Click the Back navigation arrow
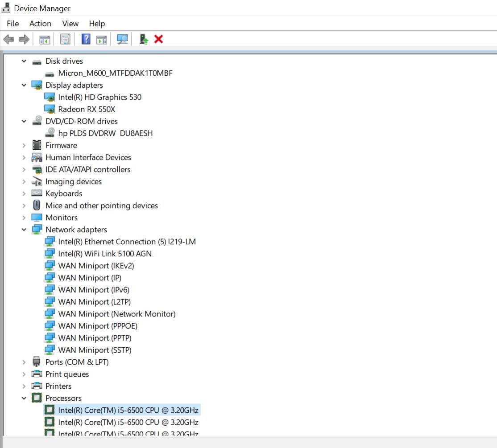 pos(8,39)
